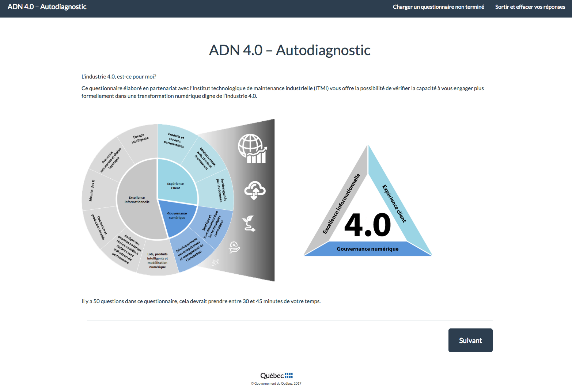Go to the next page with Suivant
572x392 pixels.
click(470, 340)
